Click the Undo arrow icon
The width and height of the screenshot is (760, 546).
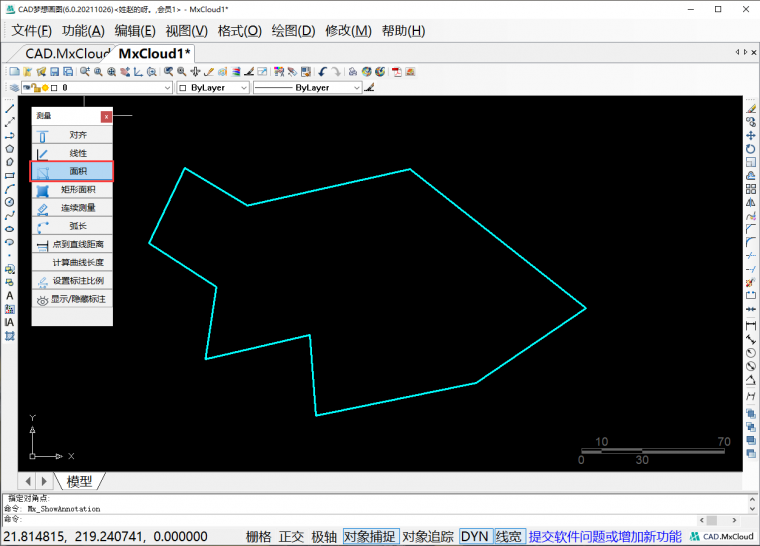[x=322, y=72]
